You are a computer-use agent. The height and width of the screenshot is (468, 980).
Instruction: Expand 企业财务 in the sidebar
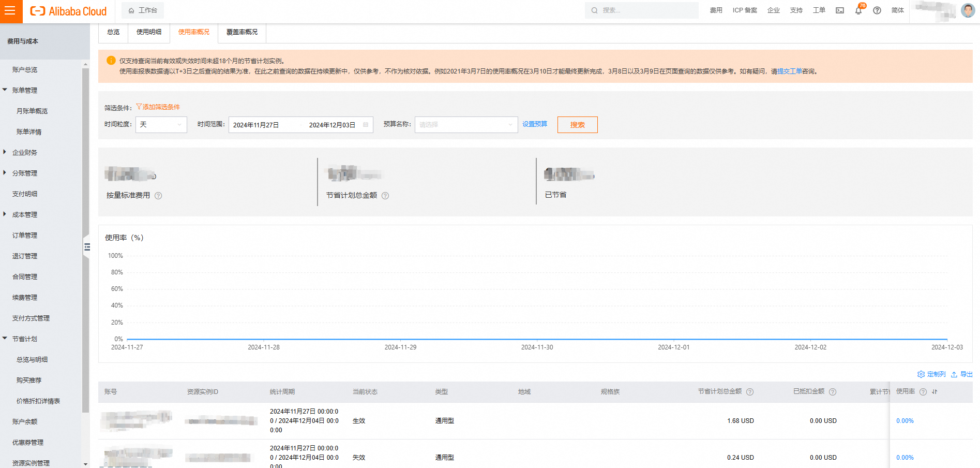coord(5,152)
